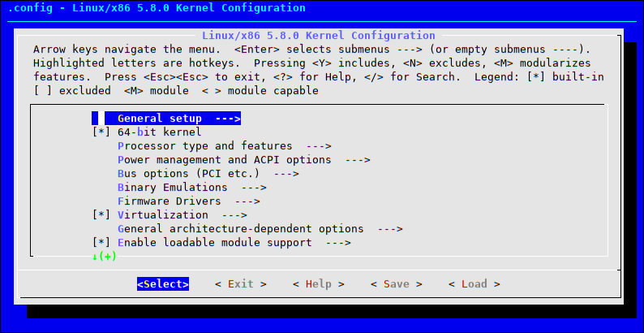Toggle the Virtualization checkbox

[101, 214]
